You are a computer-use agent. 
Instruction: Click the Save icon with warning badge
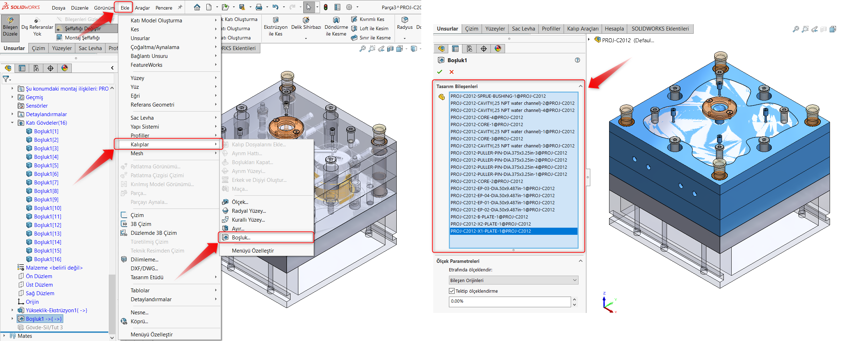click(x=242, y=7)
